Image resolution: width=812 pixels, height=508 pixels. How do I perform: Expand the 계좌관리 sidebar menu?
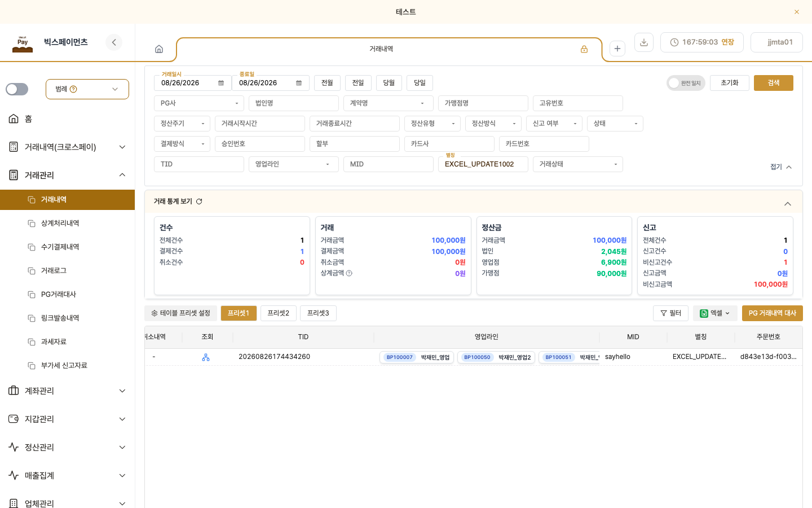[68, 391]
